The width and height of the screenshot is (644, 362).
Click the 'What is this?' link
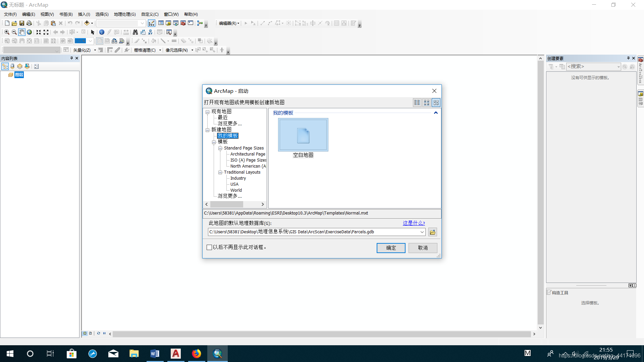pyautogui.click(x=414, y=223)
